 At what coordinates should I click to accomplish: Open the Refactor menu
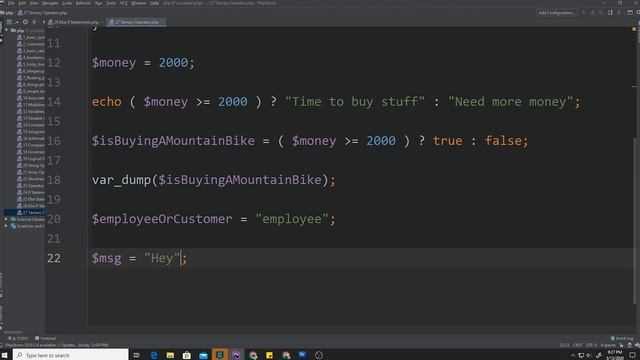83,3
